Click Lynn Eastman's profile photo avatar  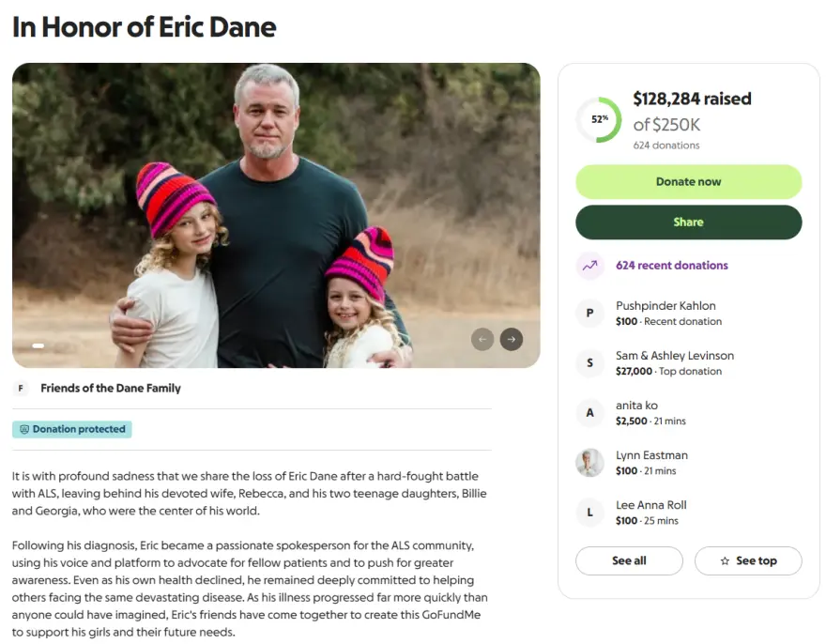click(x=589, y=463)
